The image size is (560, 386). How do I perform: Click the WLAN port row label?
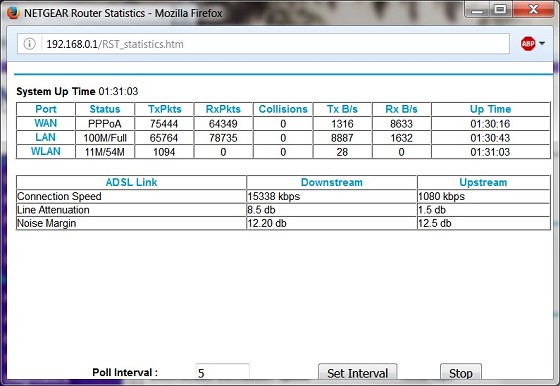click(x=45, y=151)
